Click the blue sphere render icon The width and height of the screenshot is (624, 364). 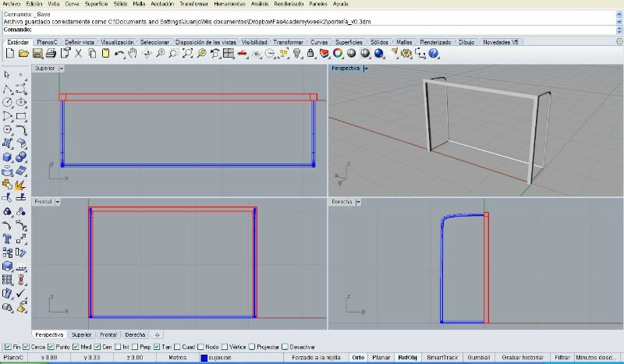pos(379,53)
